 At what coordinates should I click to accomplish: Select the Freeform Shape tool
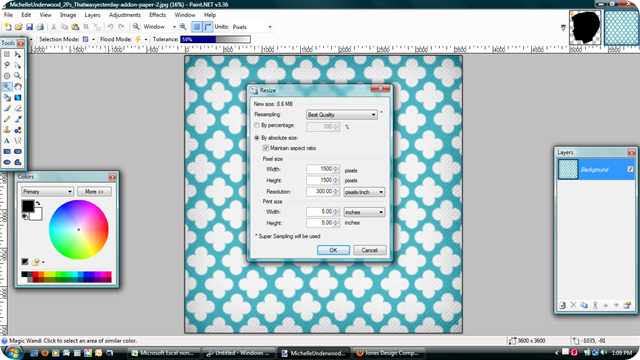click(18, 162)
